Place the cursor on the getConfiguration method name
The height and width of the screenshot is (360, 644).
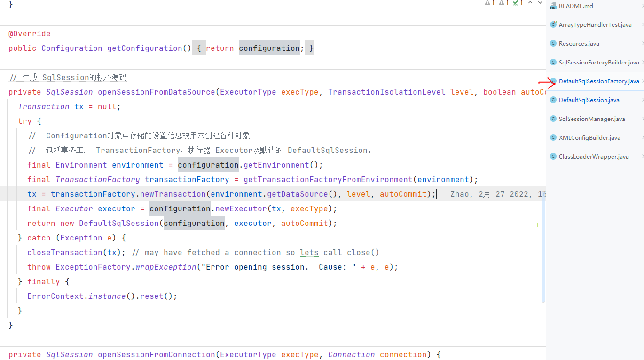coord(145,48)
